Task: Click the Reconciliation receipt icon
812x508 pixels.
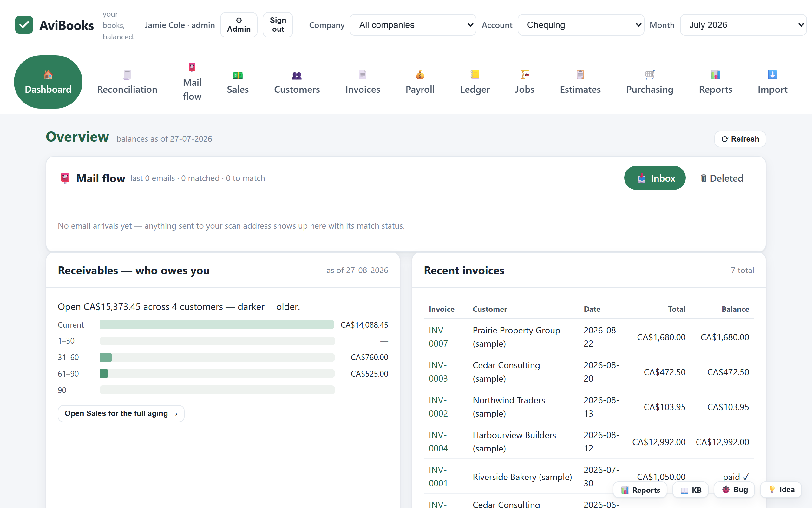Action: (127, 75)
